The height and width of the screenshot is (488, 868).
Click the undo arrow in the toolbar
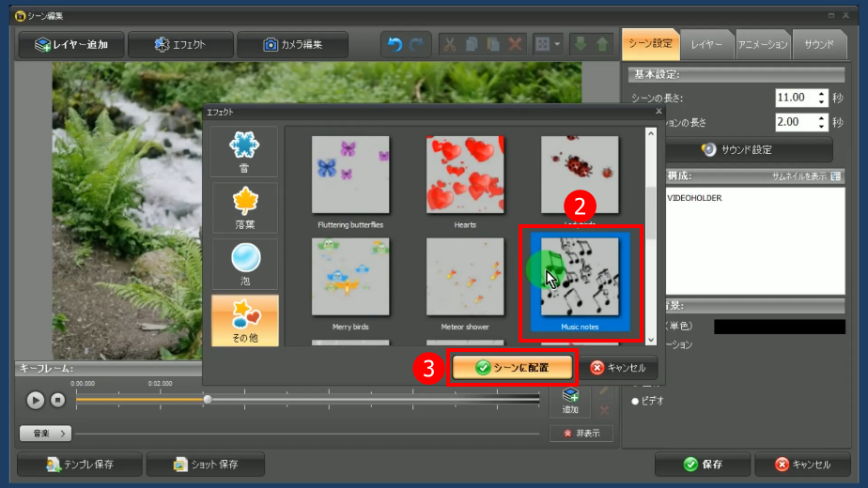point(395,44)
